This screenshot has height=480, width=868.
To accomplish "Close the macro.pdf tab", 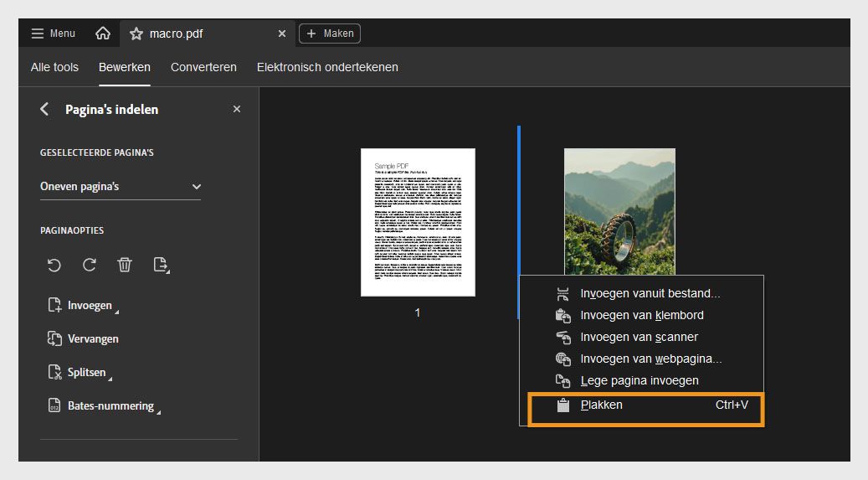I will [x=282, y=34].
